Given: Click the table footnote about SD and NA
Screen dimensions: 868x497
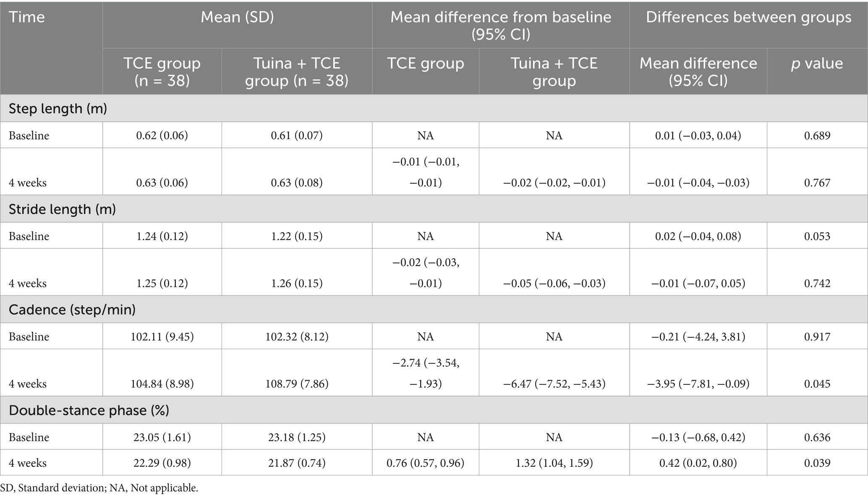Looking at the screenshot, I should [99, 488].
